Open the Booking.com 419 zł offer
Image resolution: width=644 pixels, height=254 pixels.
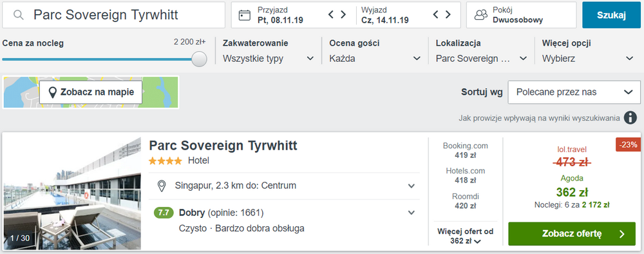click(x=466, y=150)
